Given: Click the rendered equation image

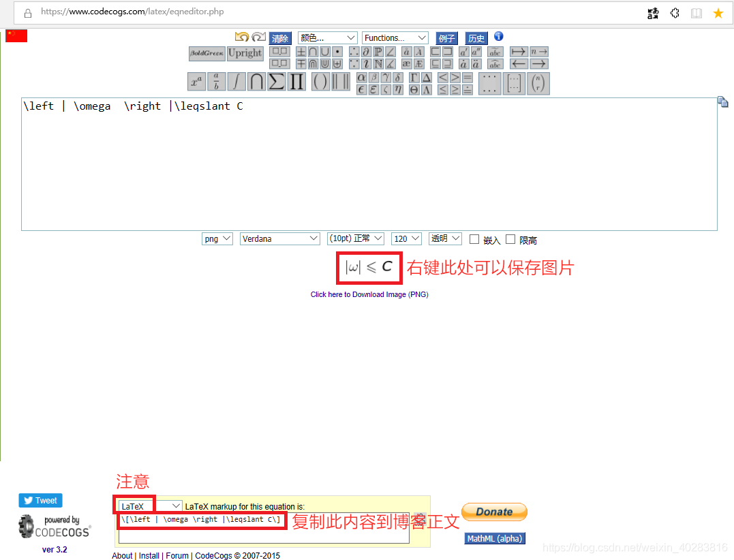Looking at the screenshot, I should click(369, 268).
